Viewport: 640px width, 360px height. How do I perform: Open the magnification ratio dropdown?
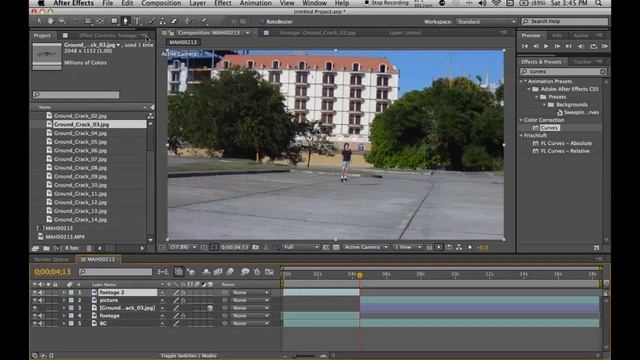pos(183,247)
